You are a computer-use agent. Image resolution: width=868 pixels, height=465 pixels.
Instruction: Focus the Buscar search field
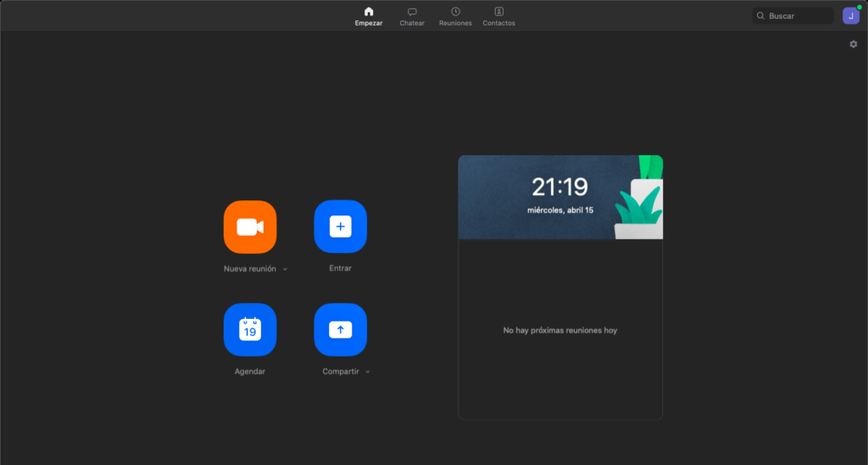coord(798,16)
